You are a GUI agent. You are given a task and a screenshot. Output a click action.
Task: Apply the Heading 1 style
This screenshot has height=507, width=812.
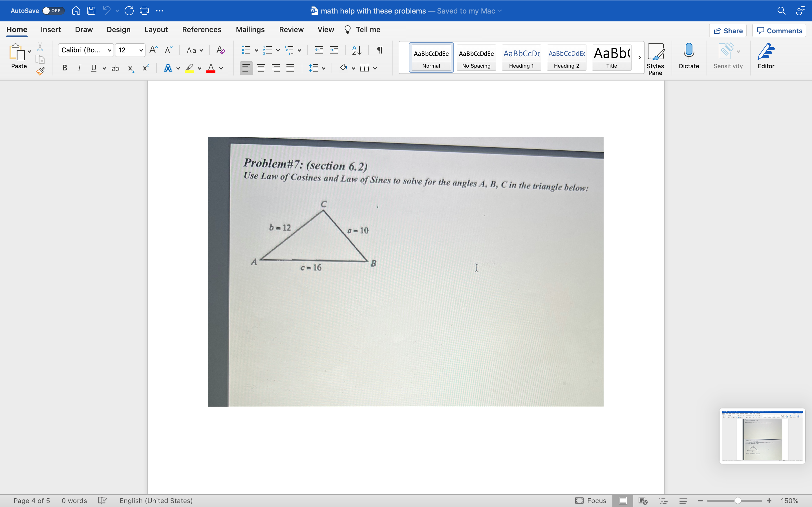(521, 57)
